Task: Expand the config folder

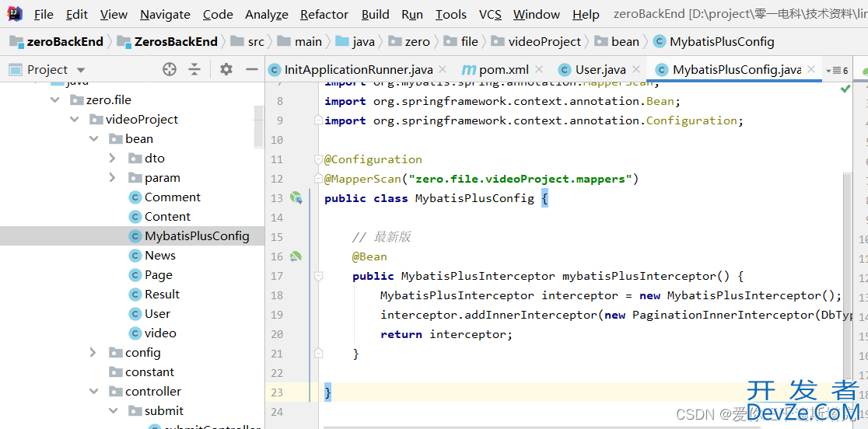Action: pos(93,352)
